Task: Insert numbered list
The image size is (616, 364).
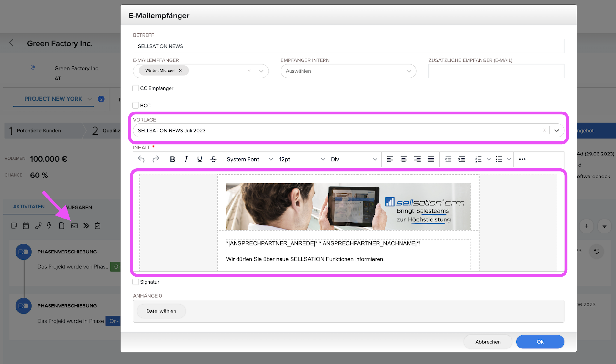Action: 478,159
